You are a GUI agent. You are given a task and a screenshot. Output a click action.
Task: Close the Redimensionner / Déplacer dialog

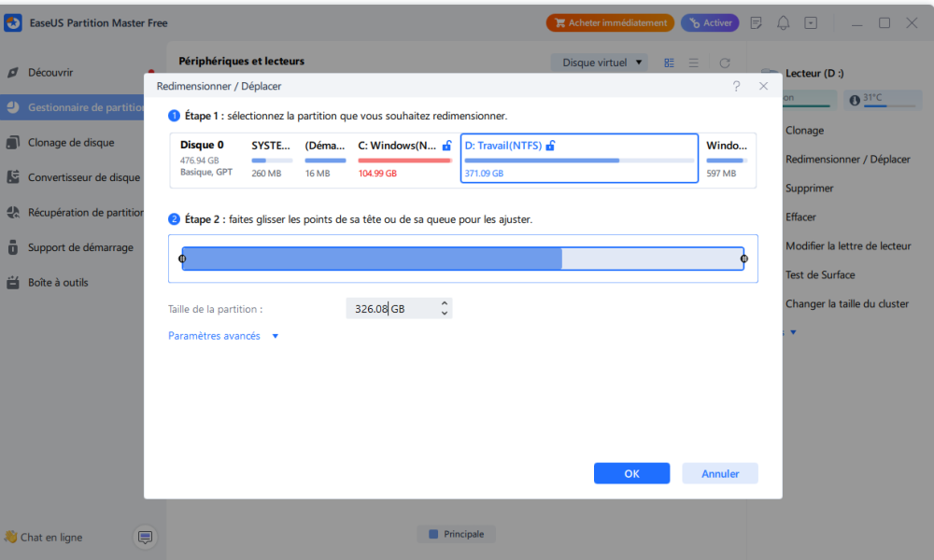[x=763, y=86]
